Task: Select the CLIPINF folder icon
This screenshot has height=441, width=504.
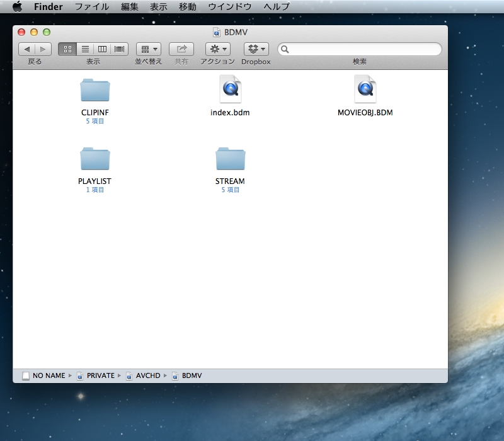Action: (95, 90)
